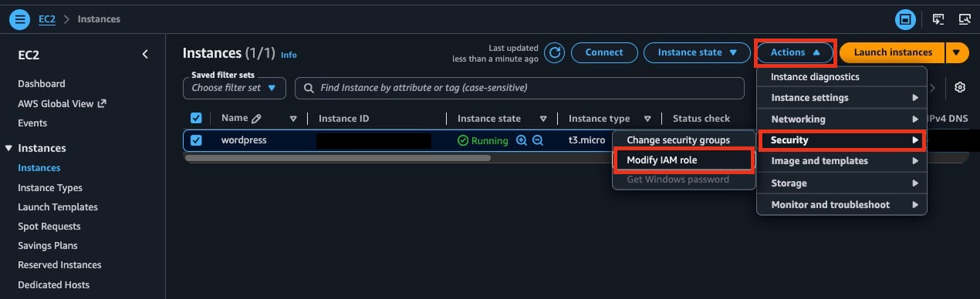The image size is (980, 299).
Task: Open table preferences gear icon
Action: 960,87
